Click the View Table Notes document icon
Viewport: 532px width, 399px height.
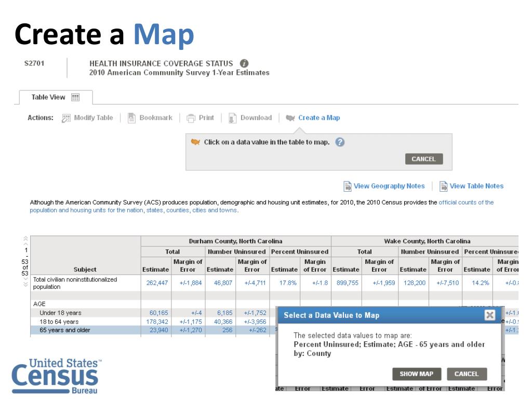(444, 186)
